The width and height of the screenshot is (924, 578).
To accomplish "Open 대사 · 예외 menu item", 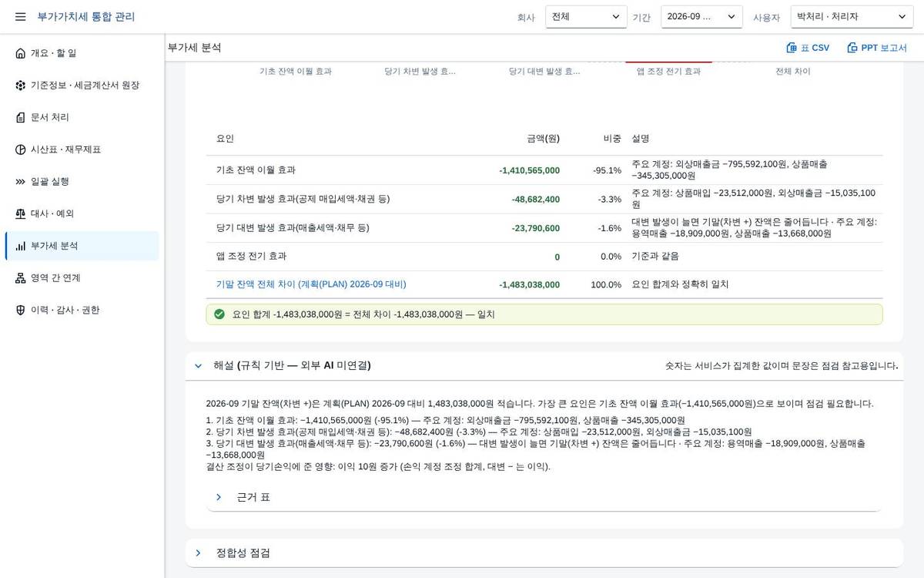I will coord(82,213).
